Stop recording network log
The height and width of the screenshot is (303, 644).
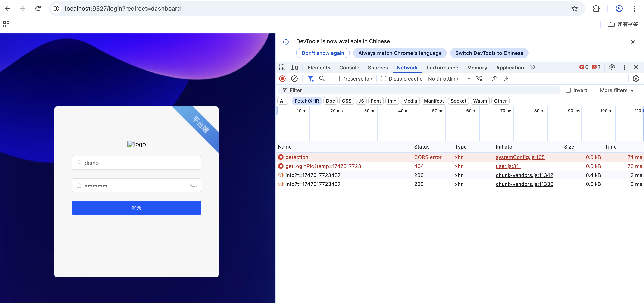pyautogui.click(x=282, y=79)
